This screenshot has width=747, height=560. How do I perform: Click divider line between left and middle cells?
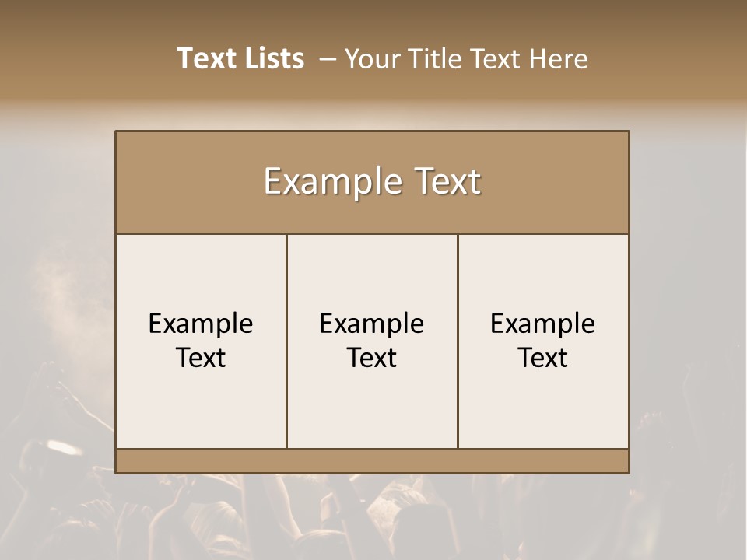(x=286, y=341)
